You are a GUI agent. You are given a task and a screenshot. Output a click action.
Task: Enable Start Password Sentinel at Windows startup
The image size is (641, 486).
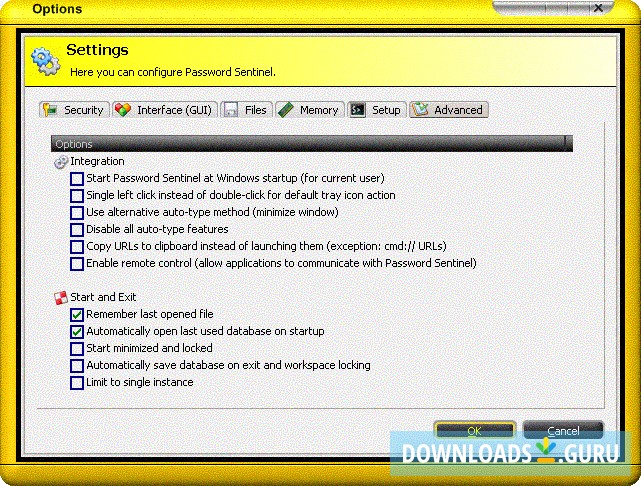(x=77, y=179)
